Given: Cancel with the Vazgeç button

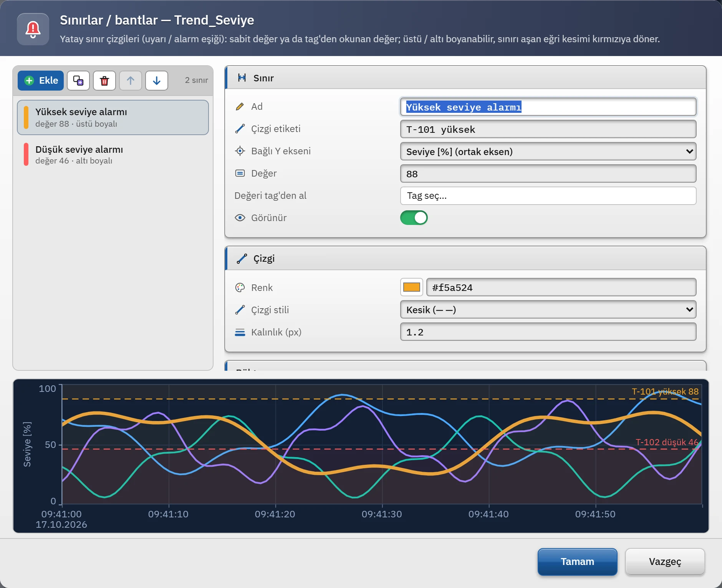Looking at the screenshot, I should [x=665, y=562].
